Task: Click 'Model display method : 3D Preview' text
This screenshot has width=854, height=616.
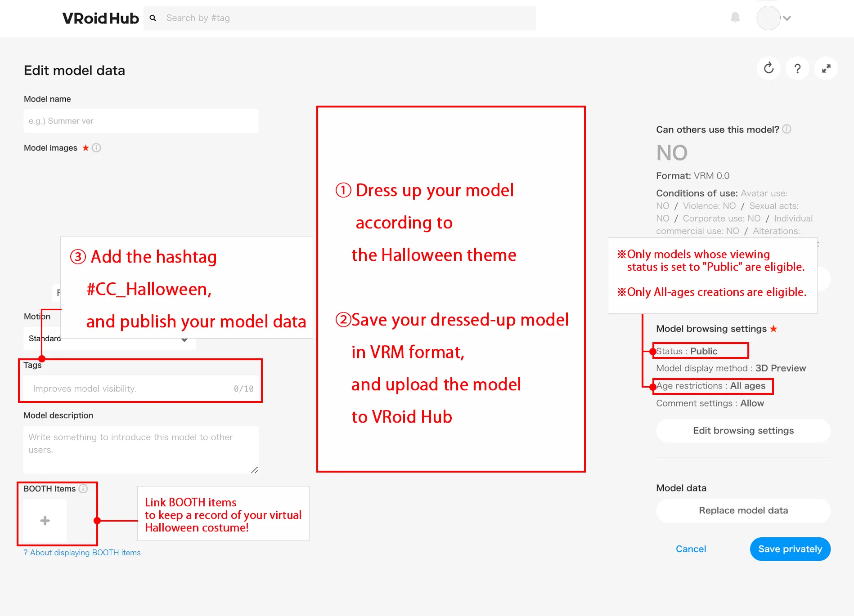Action: point(731,368)
